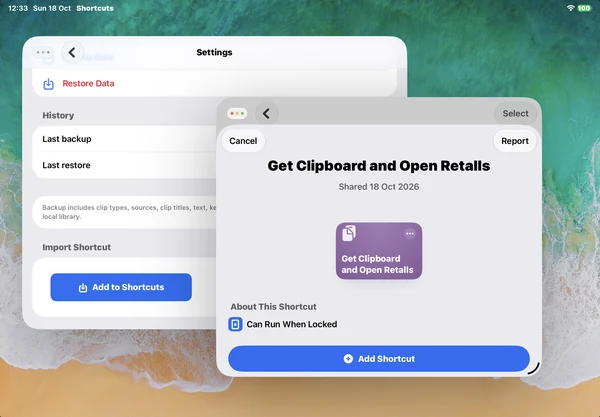Click the backup description note text
Image resolution: width=600 pixels, height=417 pixels.
pos(129,212)
